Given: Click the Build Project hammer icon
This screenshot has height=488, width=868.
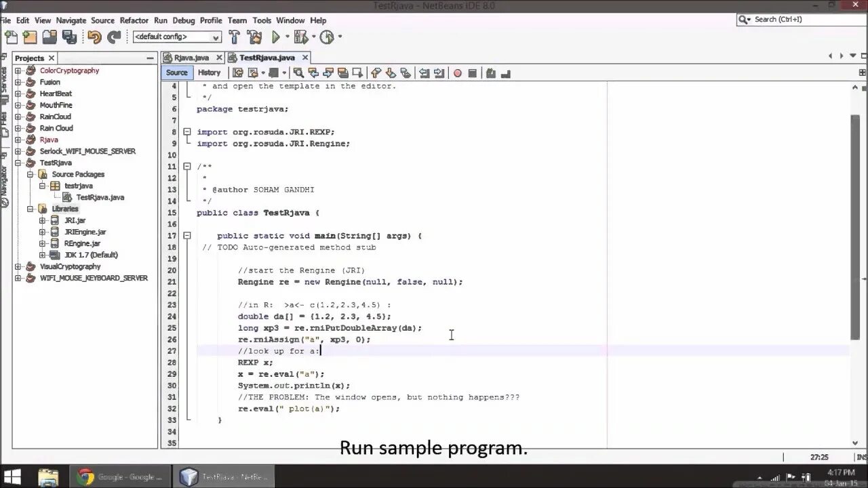Looking at the screenshot, I should click(x=234, y=37).
